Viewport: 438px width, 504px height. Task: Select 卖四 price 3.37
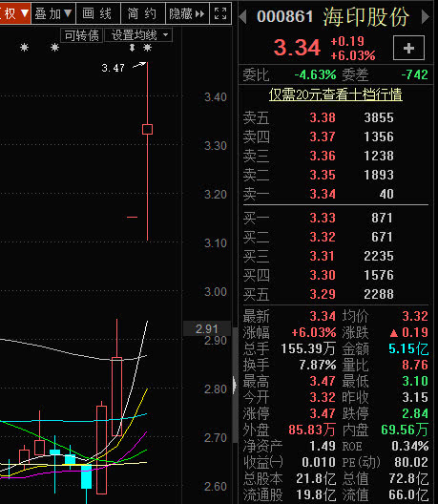(323, 136)
